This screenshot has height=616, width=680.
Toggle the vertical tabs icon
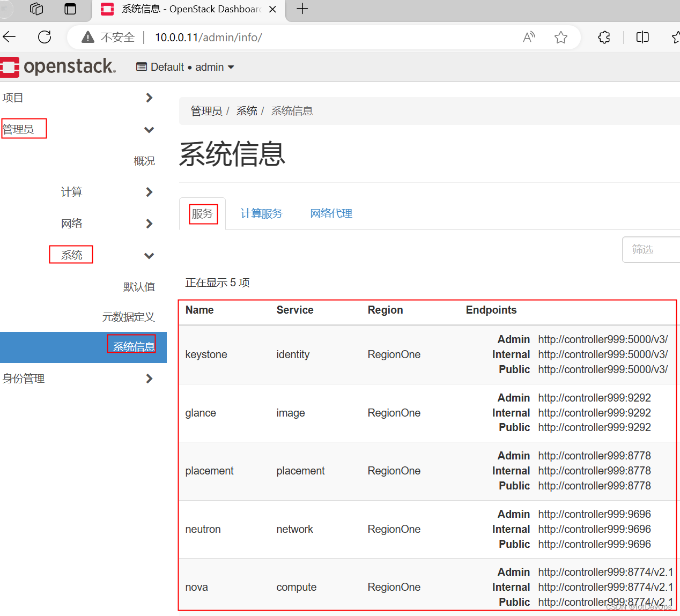click(70, 9)
